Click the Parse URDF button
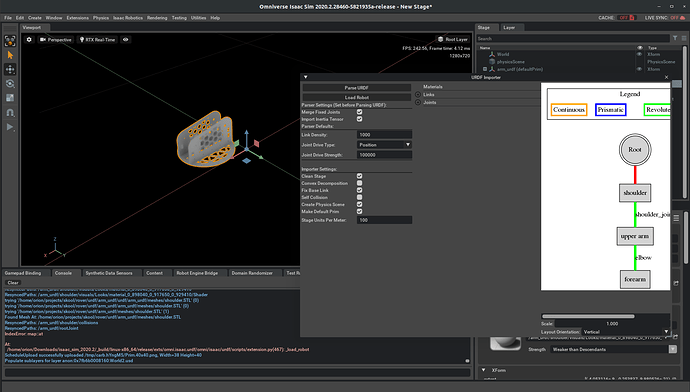The width and height of the screenshot is (690, 392). coord(356,88)
